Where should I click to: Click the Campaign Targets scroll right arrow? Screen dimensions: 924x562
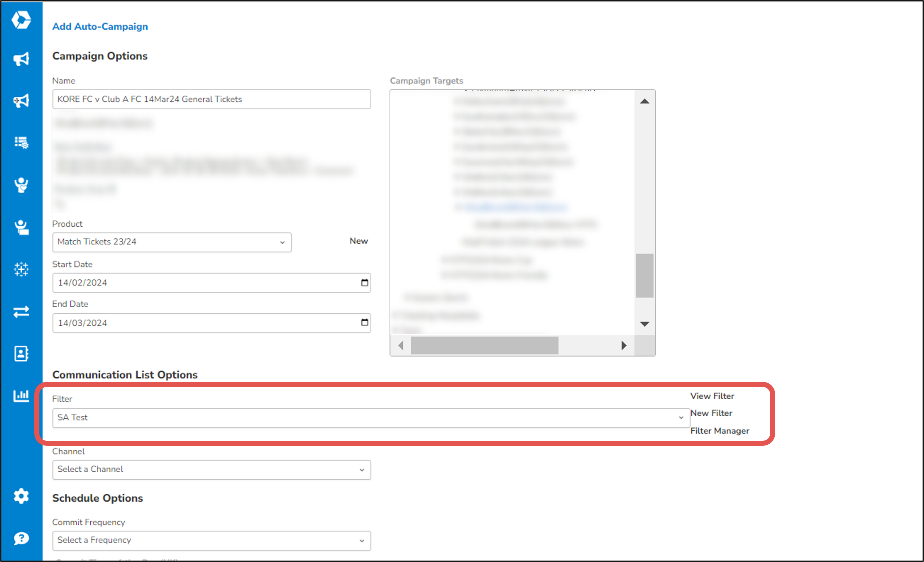point(623,345)
